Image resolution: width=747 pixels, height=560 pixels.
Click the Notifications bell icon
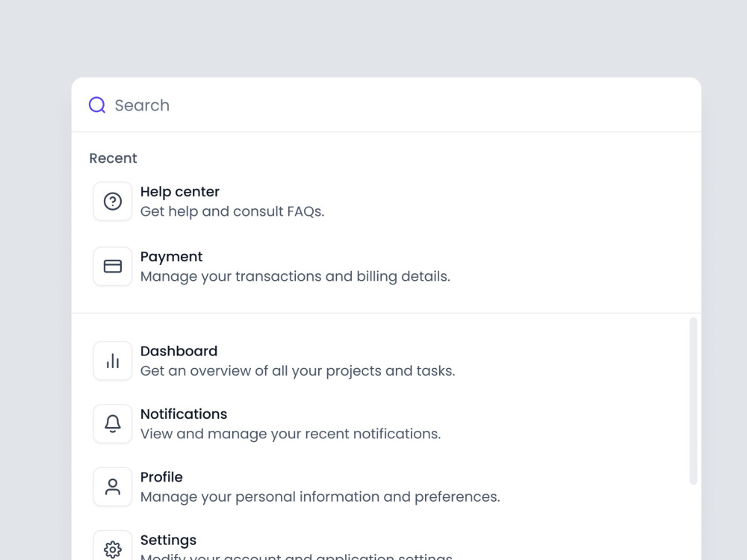pos(113,424)
